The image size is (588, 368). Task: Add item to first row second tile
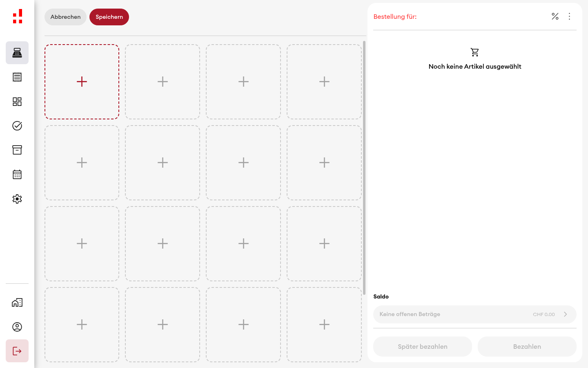tap(163, 82)
